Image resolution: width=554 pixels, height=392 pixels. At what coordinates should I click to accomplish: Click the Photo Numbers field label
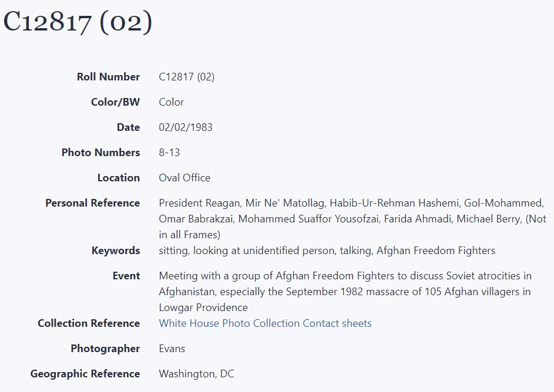(x=100, y=153)
